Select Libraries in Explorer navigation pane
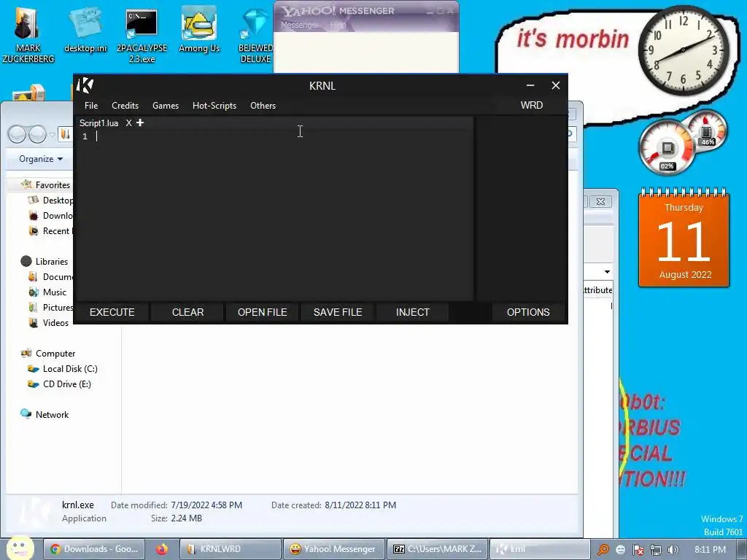 [44, 262]
